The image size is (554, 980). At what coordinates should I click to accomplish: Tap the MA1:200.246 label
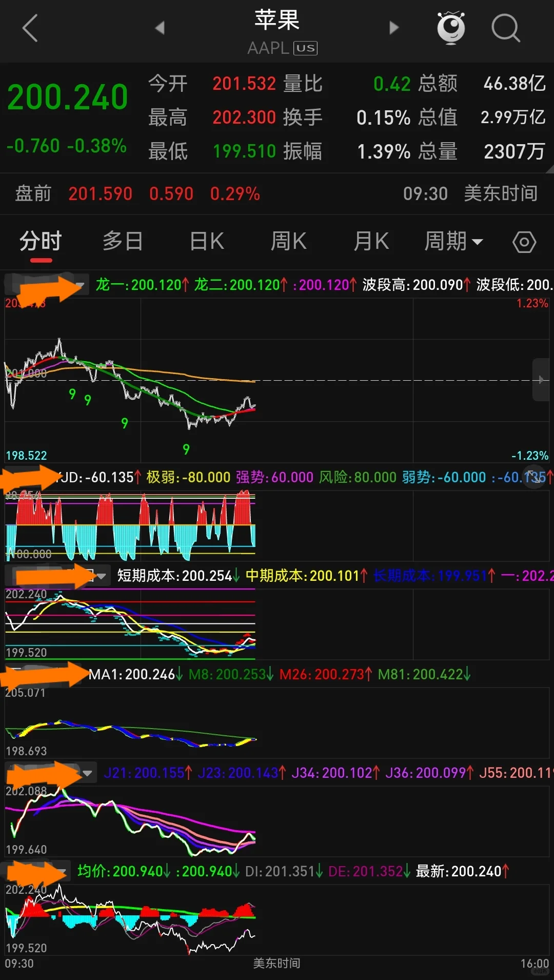click(136, 674)
